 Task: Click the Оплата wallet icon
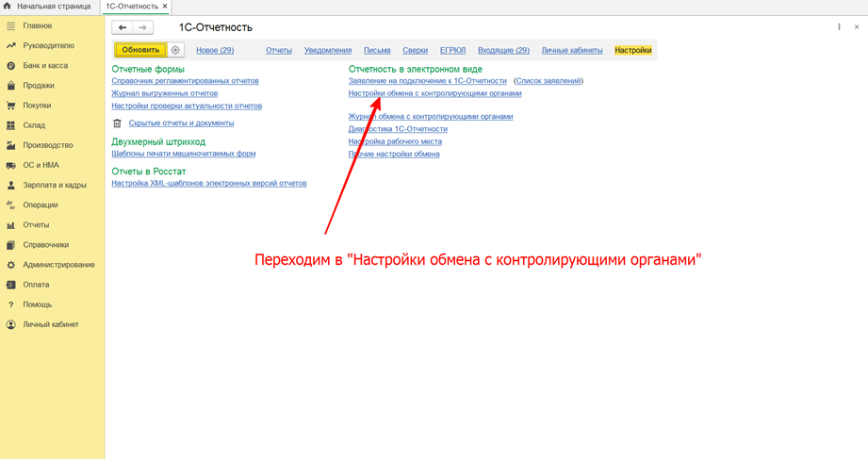10,286
